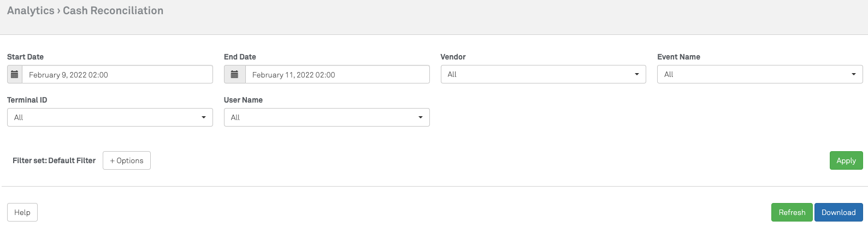Go to Analytics in the breadcrumb
This screenshot has height=233, width=868.
[31, 10]
